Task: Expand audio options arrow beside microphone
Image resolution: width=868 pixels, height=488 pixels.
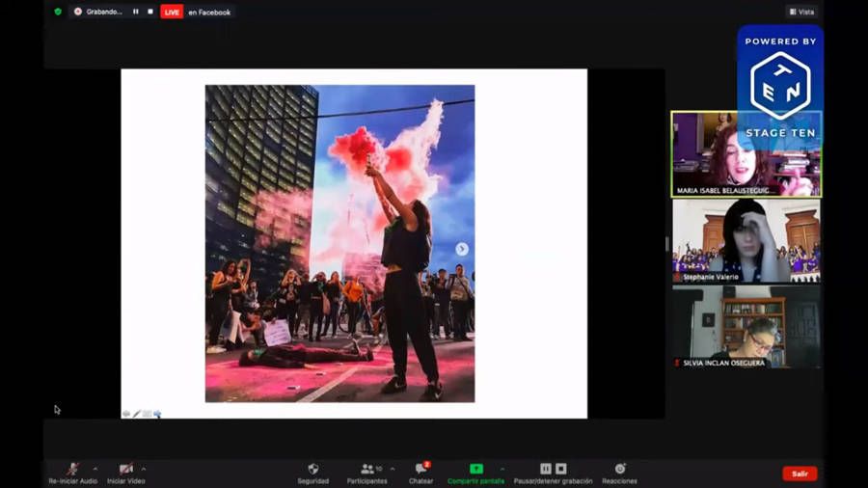Action: tap(95, 469)
